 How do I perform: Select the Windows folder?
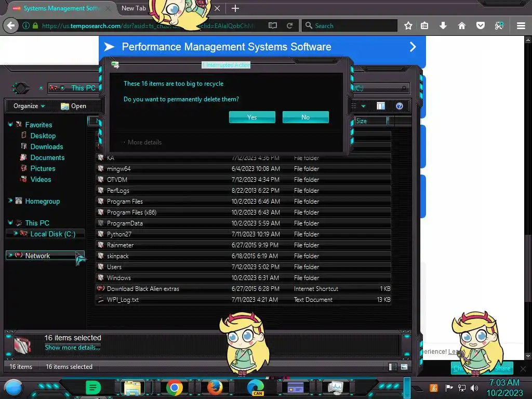243,277
